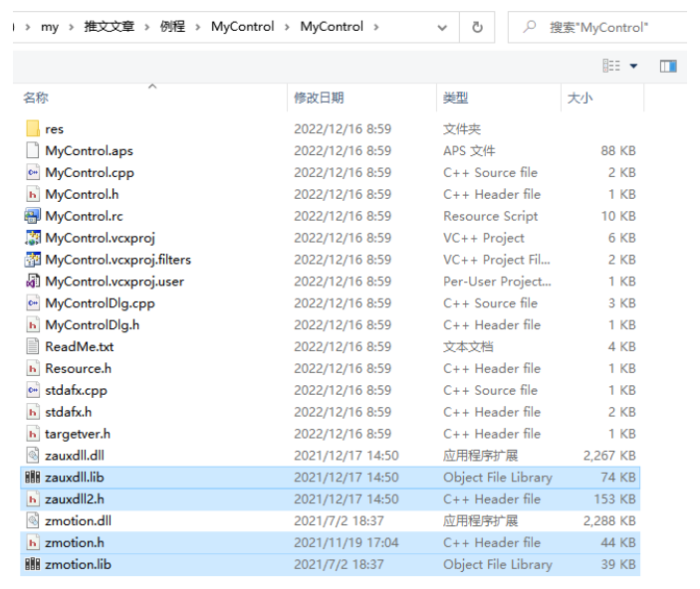This screenshot has width=700, height=589.
Task: Select the stdafx.h header icon
Action: tap(33, 412)
